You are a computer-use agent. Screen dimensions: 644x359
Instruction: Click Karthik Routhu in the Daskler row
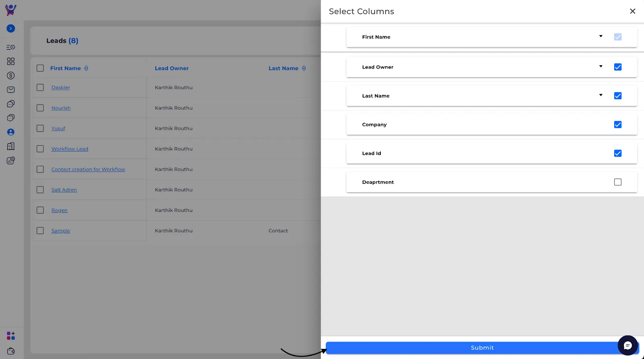click(174, 87)
